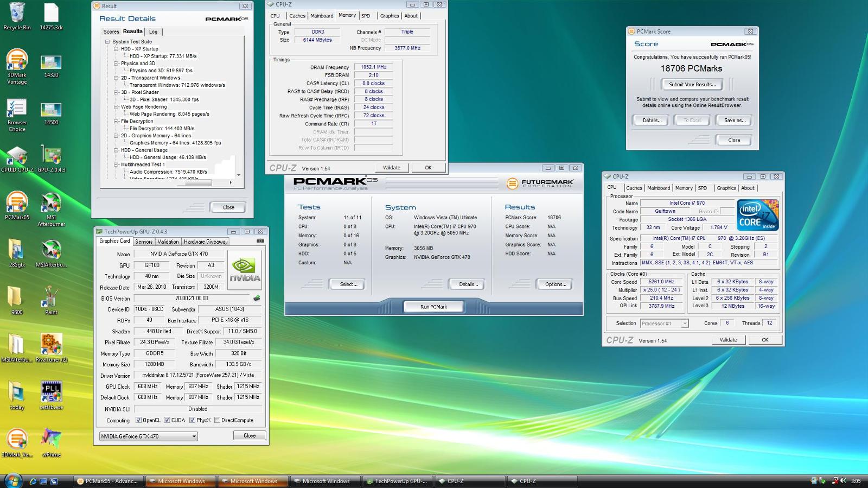This screenshot has width=868, height=488.
Task: Switch to PCMark05 taskbar button
Action: tap(108, 481)
